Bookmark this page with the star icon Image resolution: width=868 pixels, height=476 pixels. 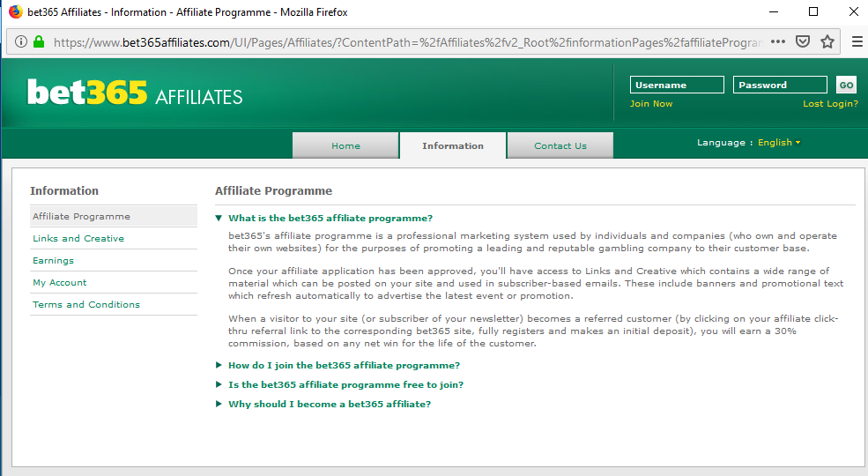(827, 41)
